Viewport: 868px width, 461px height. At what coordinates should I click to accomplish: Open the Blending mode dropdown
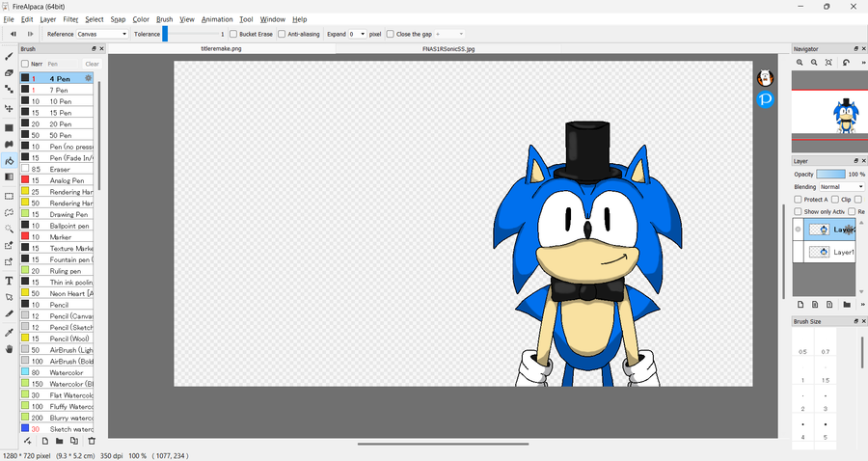841,187
